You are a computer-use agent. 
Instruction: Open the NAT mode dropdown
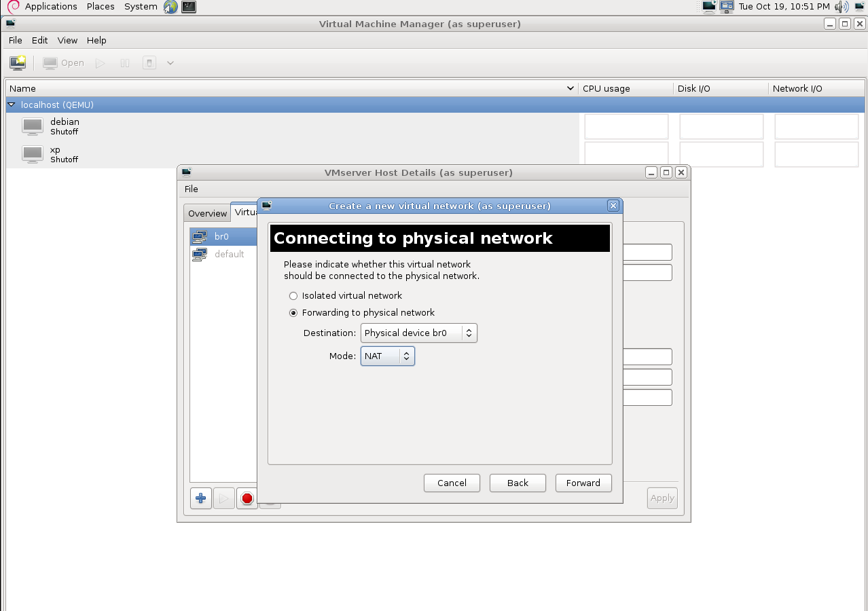387,356
